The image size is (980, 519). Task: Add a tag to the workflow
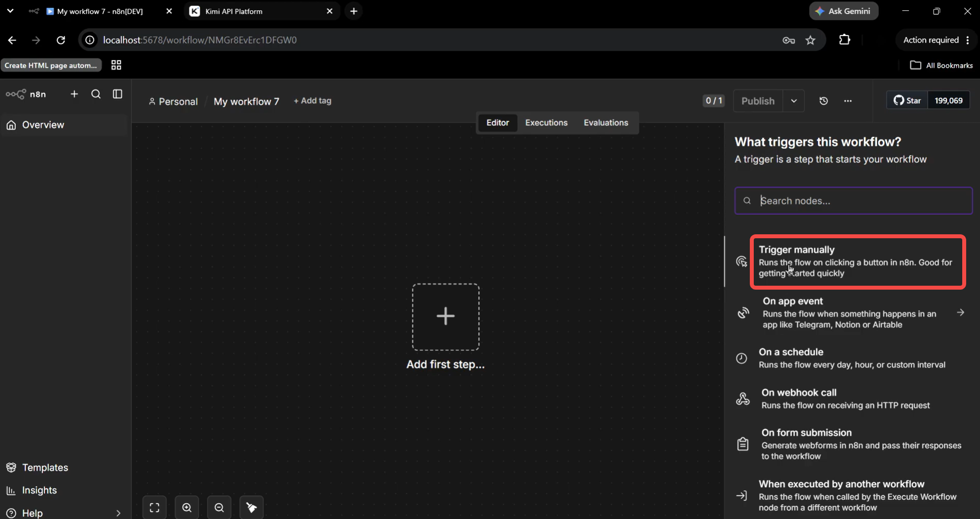pos(312,101)
